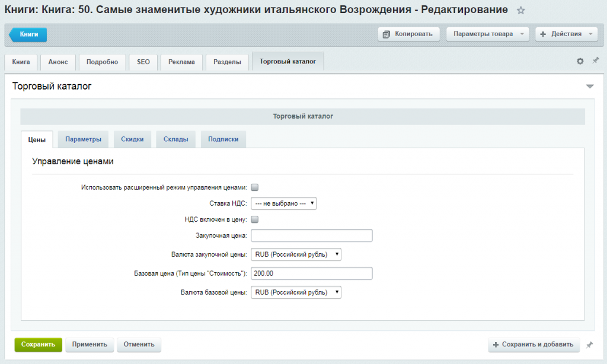Click the 'Управление ценами' heading

pyautogui.click(x=73, y=161)
